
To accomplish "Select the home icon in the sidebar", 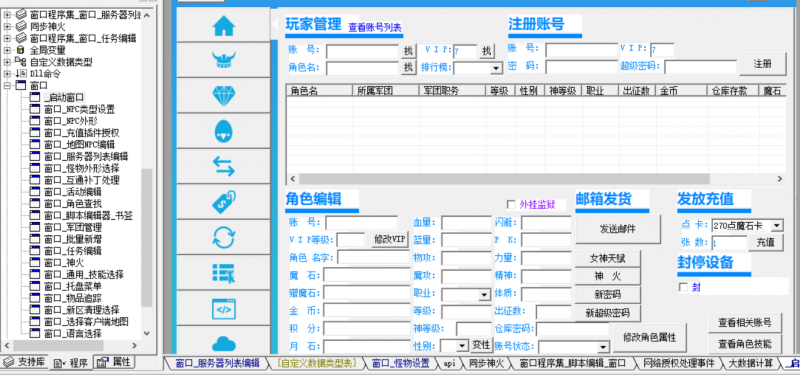I will coord(224,26).
